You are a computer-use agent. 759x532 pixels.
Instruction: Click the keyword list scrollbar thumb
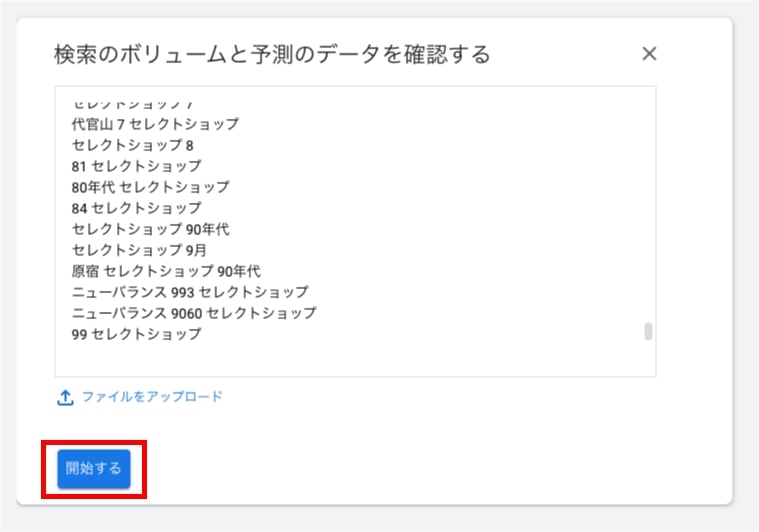[x=648, y=332]
